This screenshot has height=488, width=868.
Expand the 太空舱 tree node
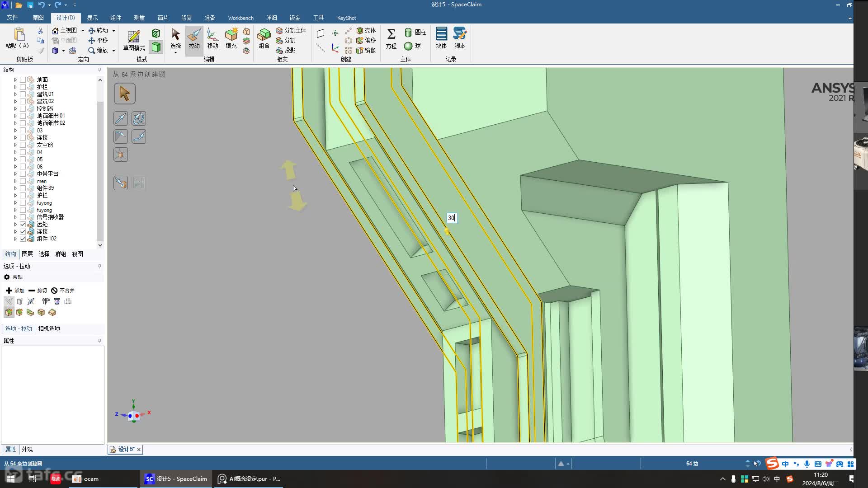click(15, 145)
